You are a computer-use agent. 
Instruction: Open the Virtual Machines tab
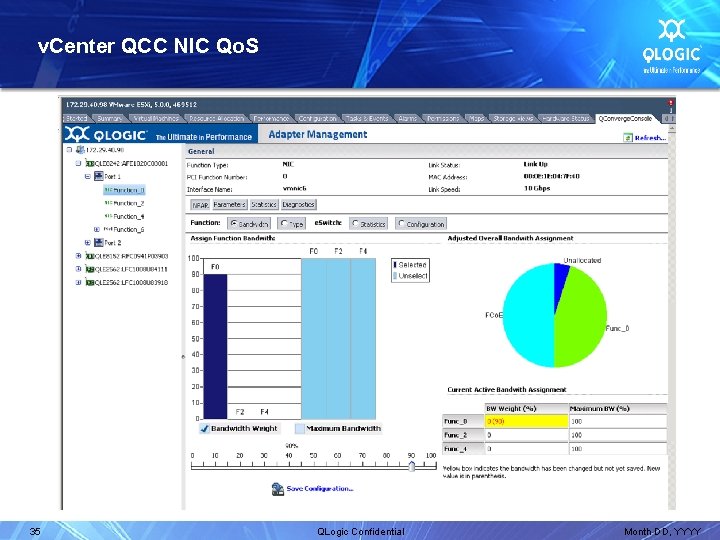click(156, 118)
